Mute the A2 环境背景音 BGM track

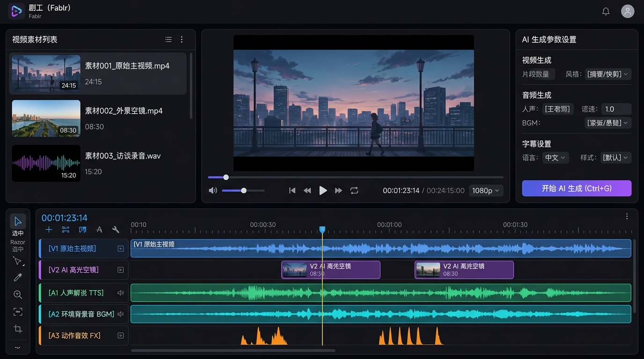point(121,314)
